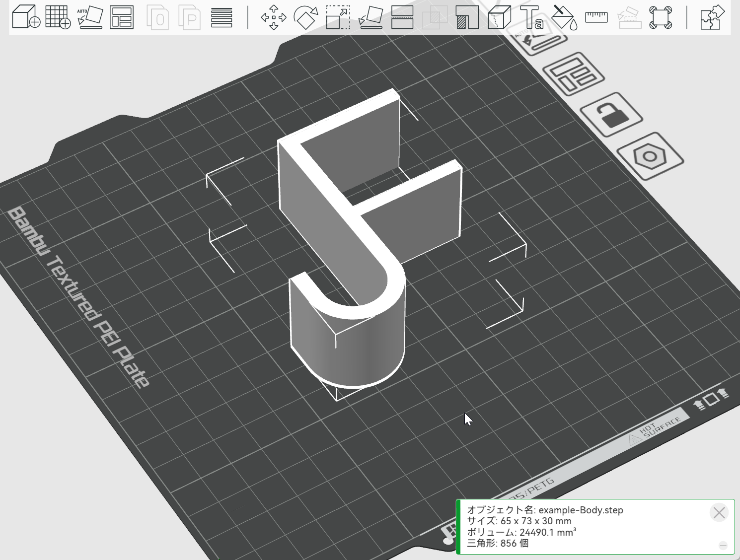The width and height of the screenshot is (740, 560).
Task: Toggle the plate lock icon
Action: pyautogui.click(x=611, y=114)
